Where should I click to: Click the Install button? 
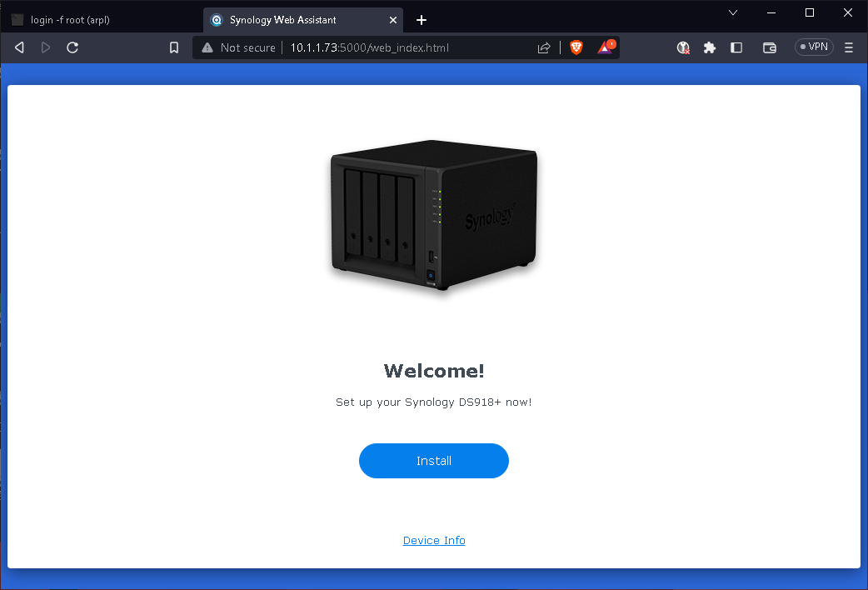434,461
